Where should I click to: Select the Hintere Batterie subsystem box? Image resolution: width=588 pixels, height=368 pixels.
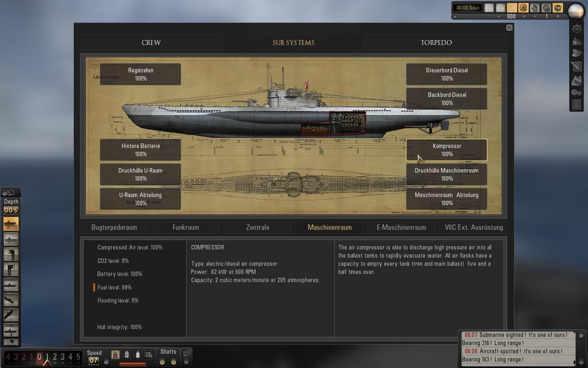[141, 150]
